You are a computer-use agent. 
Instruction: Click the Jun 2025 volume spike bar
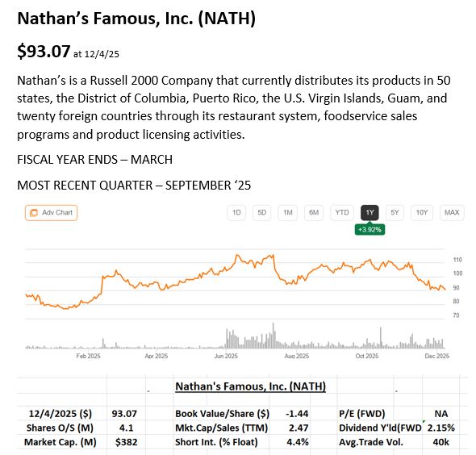[227, 338]
